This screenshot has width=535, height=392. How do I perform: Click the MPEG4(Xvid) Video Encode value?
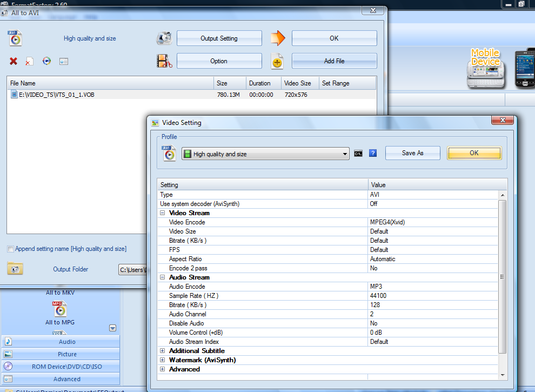[x=387, y=222]
